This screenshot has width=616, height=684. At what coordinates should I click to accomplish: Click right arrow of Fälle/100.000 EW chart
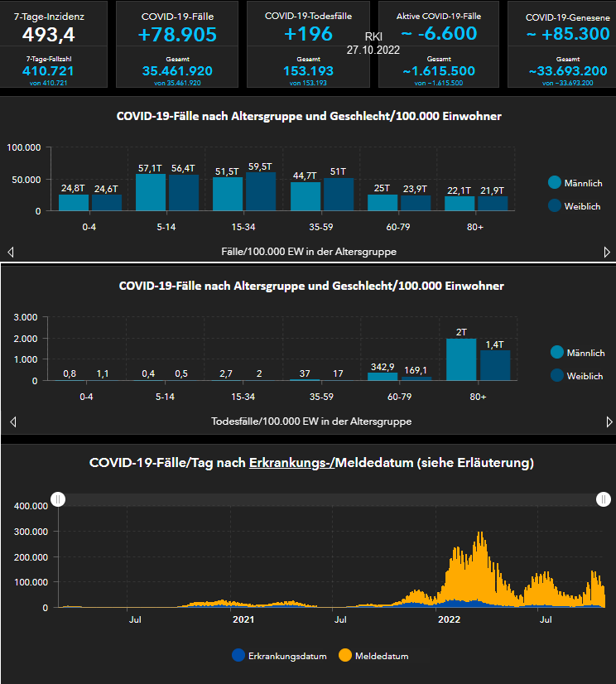[x=607, y=252]
